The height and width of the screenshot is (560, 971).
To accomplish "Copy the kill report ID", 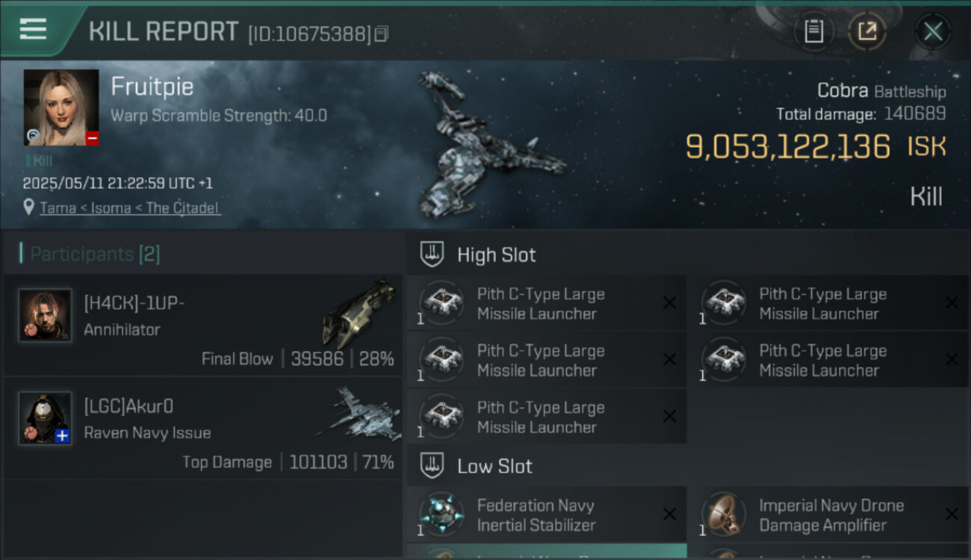I will (382, 34).
